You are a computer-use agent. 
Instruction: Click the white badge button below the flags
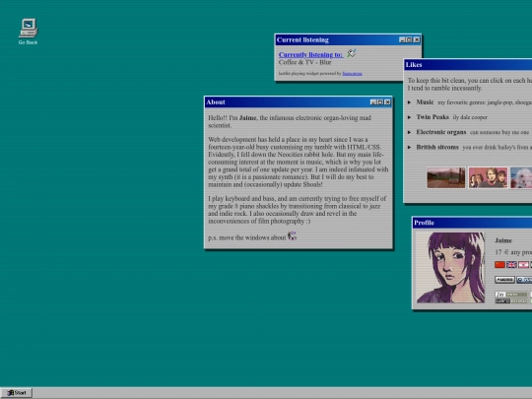[x=504, y=280]
